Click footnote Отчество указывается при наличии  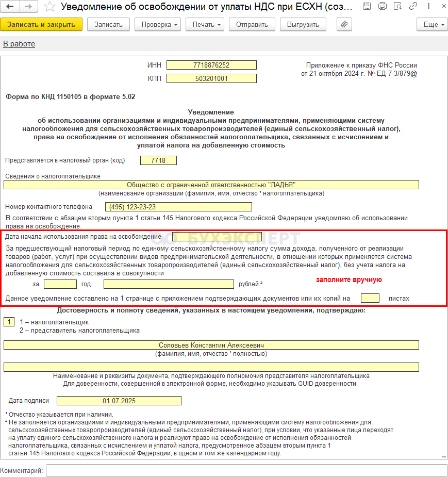[61, 414]
